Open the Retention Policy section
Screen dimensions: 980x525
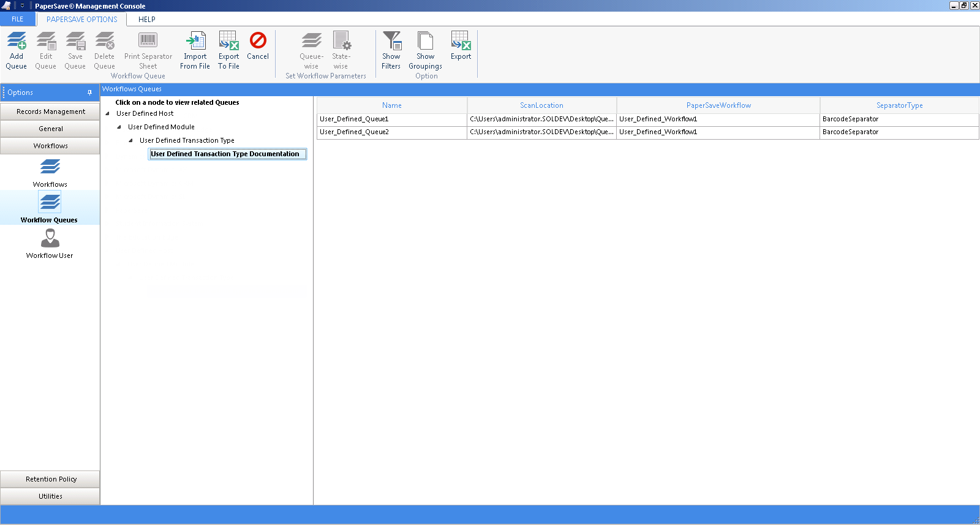(x=50, y=479)
